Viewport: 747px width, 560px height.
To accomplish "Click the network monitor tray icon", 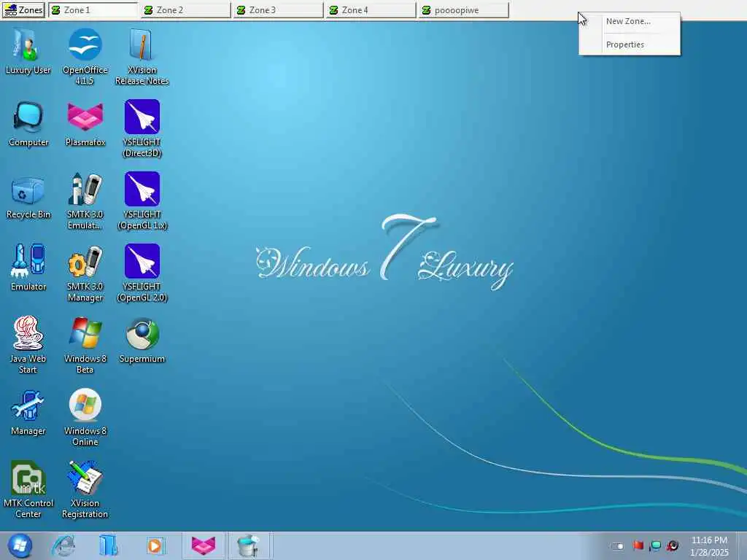I will pyautogui.click(x=656, y=545).
